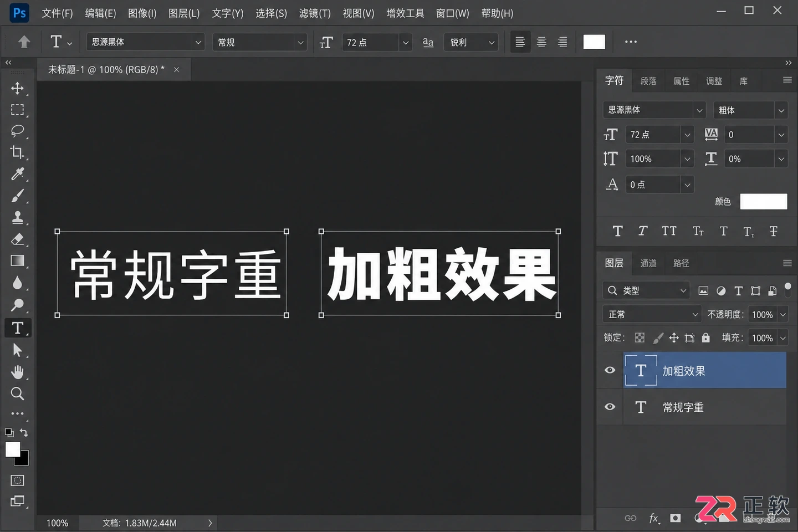Toggle faux bold in Character panel
The height and width of the screenshot is (532, 798).
pos(618,231)
